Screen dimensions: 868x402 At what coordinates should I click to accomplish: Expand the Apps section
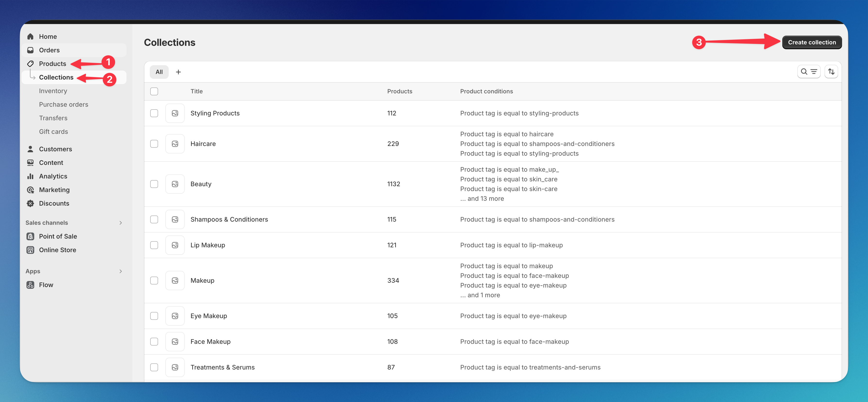pos(120,271)
